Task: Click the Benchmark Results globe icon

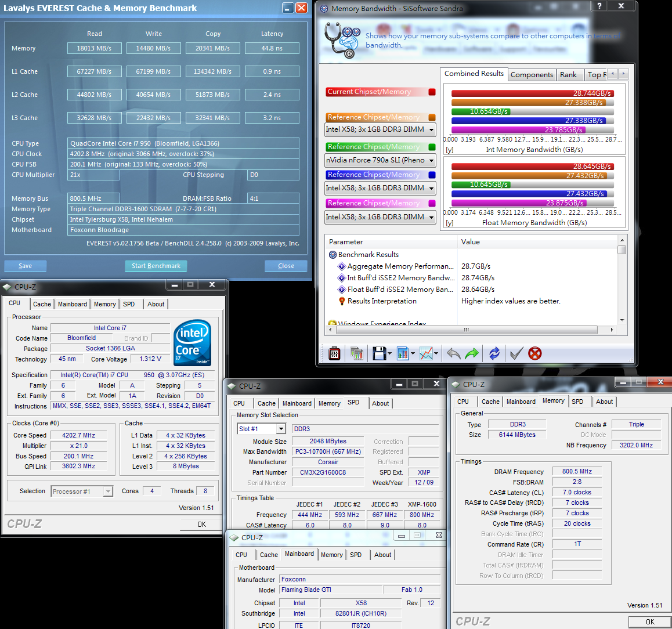Action: click(x=333, y=255)
